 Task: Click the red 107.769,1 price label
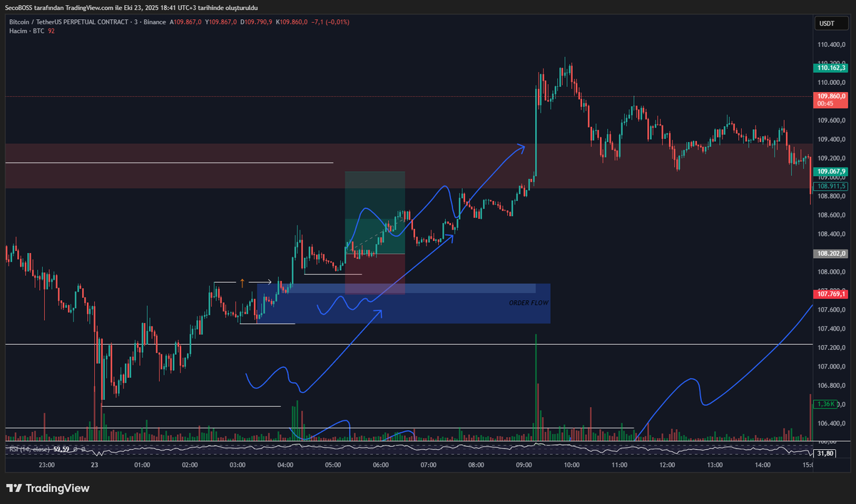coord(832,294)
